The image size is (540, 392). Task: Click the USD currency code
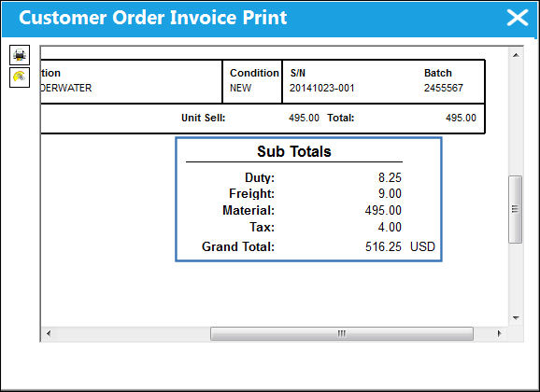pyautogui.click(x=422, y=247)
